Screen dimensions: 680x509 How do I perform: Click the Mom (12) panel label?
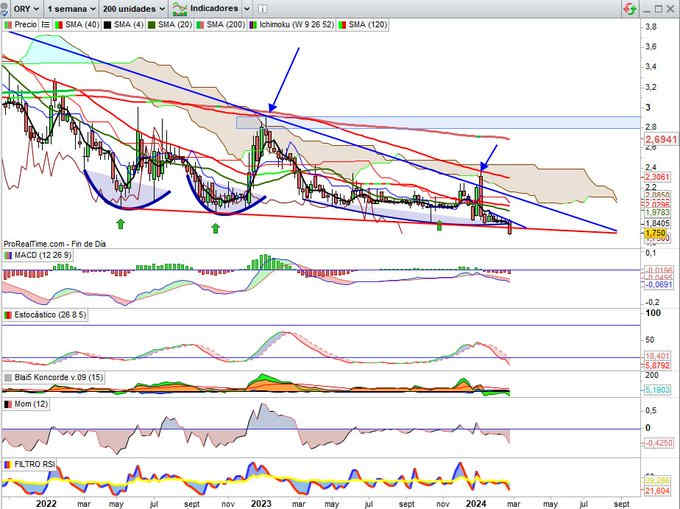click(x=25, y=405)
